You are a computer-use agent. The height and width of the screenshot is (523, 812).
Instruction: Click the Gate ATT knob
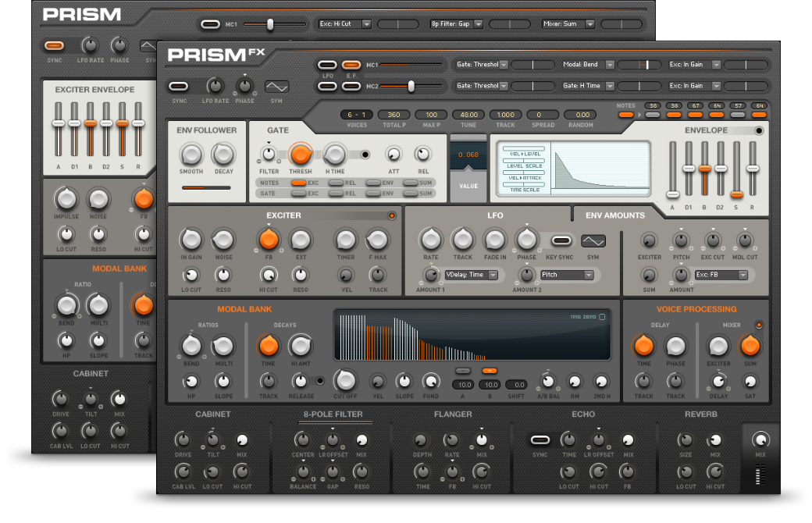click(394, 155)
